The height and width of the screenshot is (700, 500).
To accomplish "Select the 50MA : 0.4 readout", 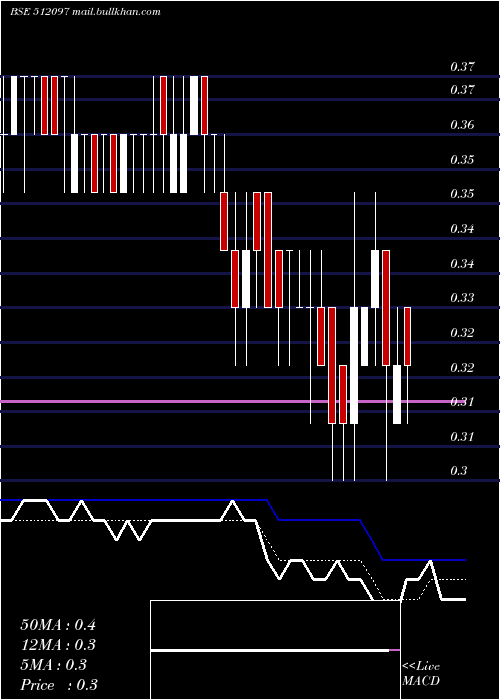I will click(58, 625).
